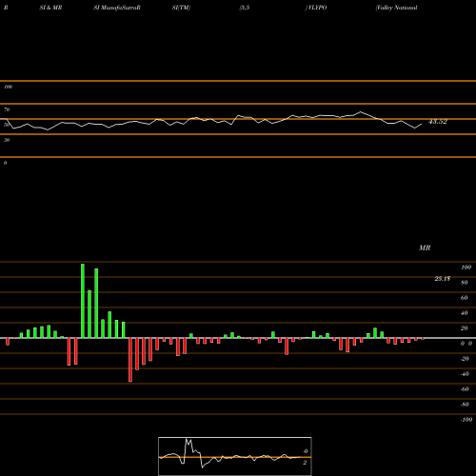Select the tallest green histogram bar

(83, 301)
